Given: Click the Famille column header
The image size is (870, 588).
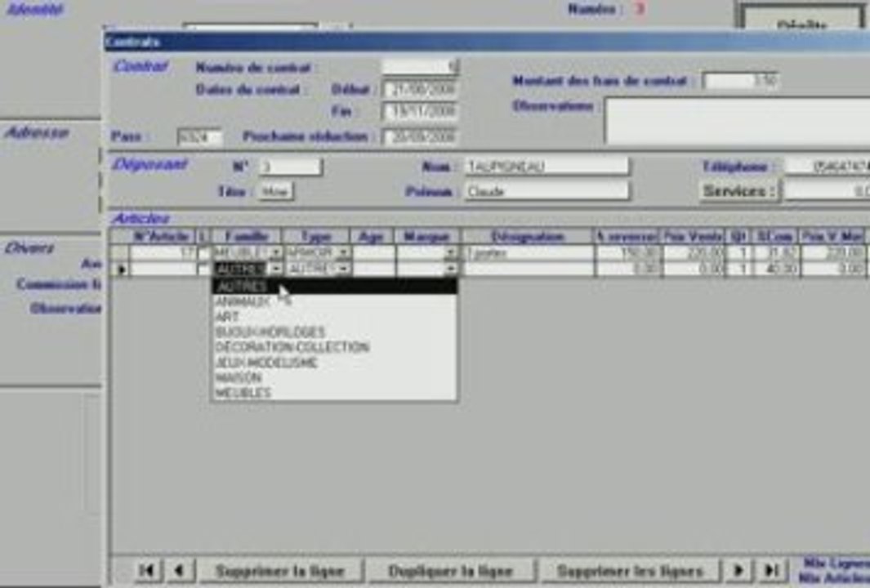Looking at the screenshot, I should [247, 237].
